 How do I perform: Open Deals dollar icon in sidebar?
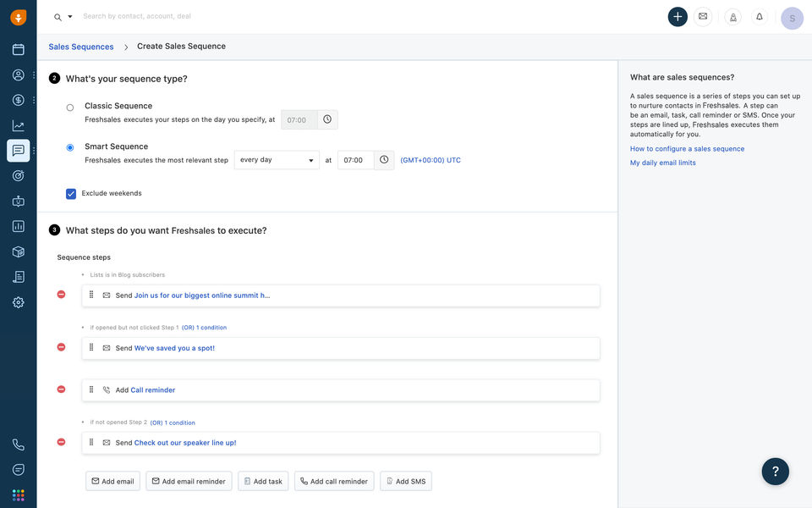(x=19, y=100)
